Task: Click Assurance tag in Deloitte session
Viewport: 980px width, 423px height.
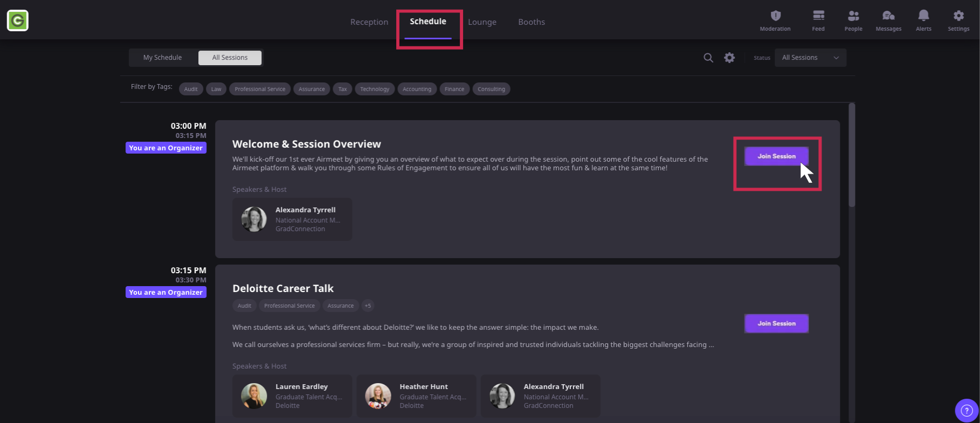Action: coord(341,306)
